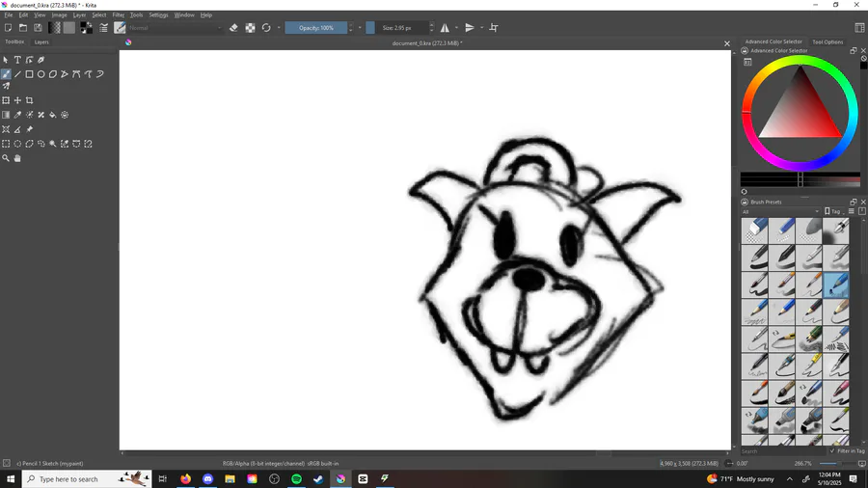Select the Text tool in toolbox

[x=17, y=60]
